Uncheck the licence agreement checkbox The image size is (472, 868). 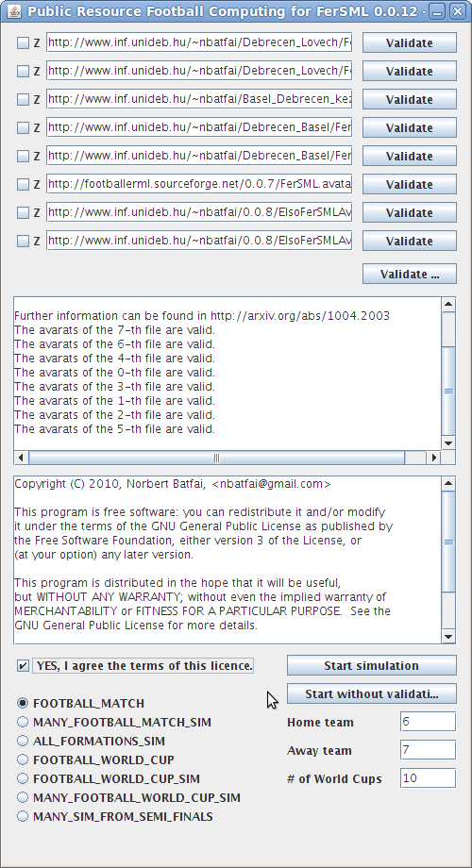coord(23,666)
